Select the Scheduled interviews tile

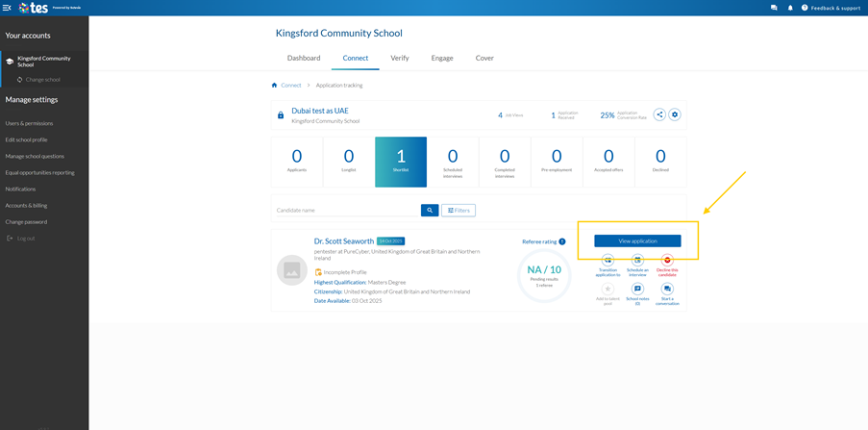453,162
